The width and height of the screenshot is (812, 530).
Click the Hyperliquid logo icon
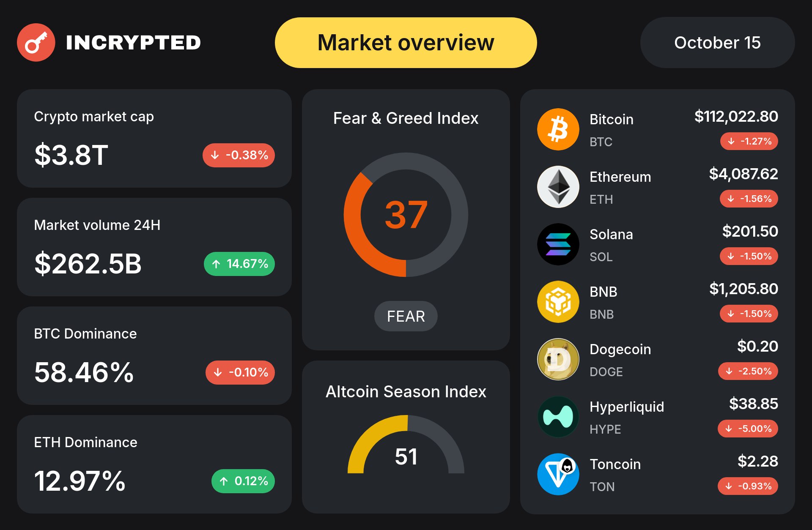558,417
